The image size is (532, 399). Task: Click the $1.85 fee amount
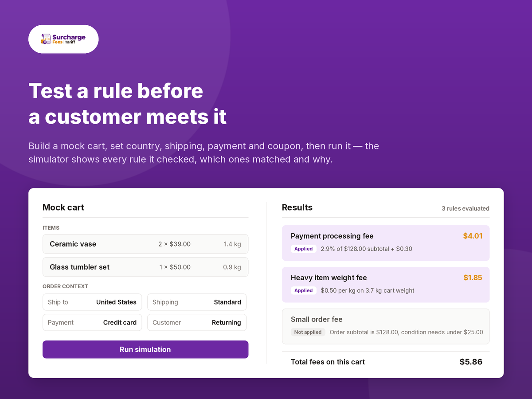[473, 278]
